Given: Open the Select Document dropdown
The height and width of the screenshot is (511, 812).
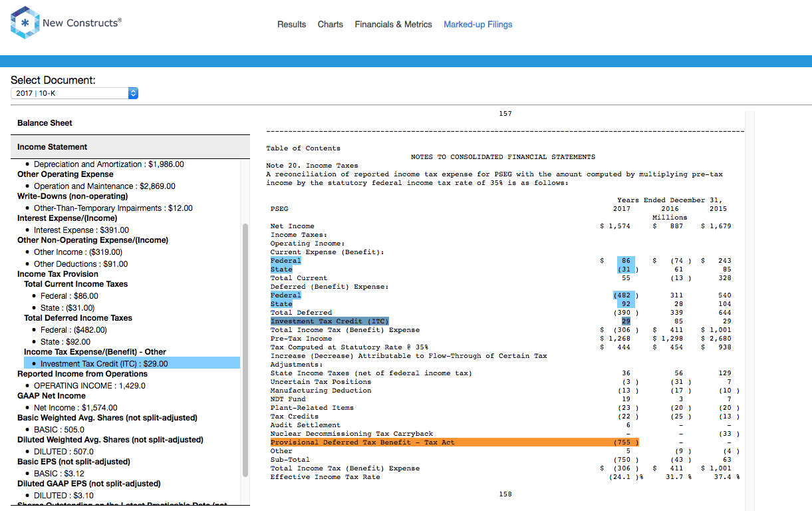Looking at the screenshot, I should pyautogui.click(x=74, y=94).
